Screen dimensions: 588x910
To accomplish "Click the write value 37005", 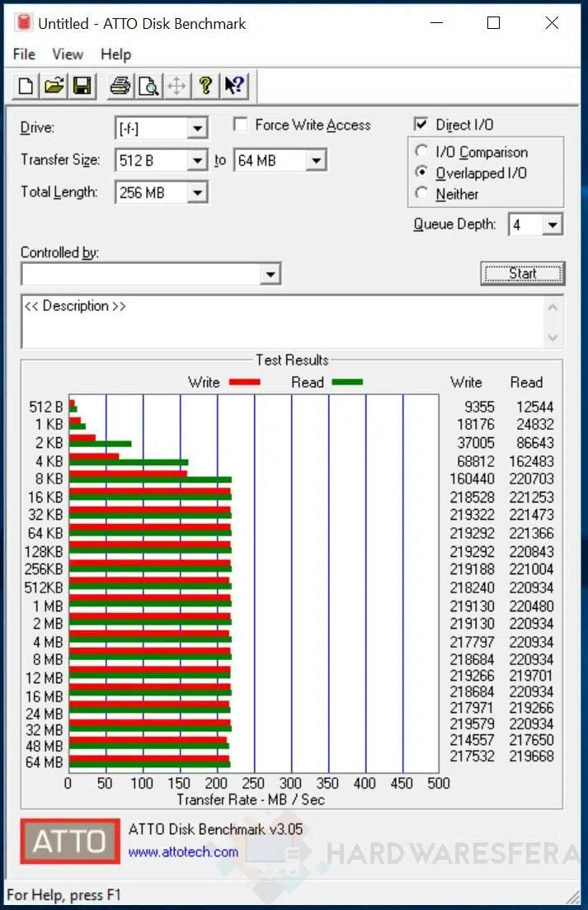I will click(476, 443).
